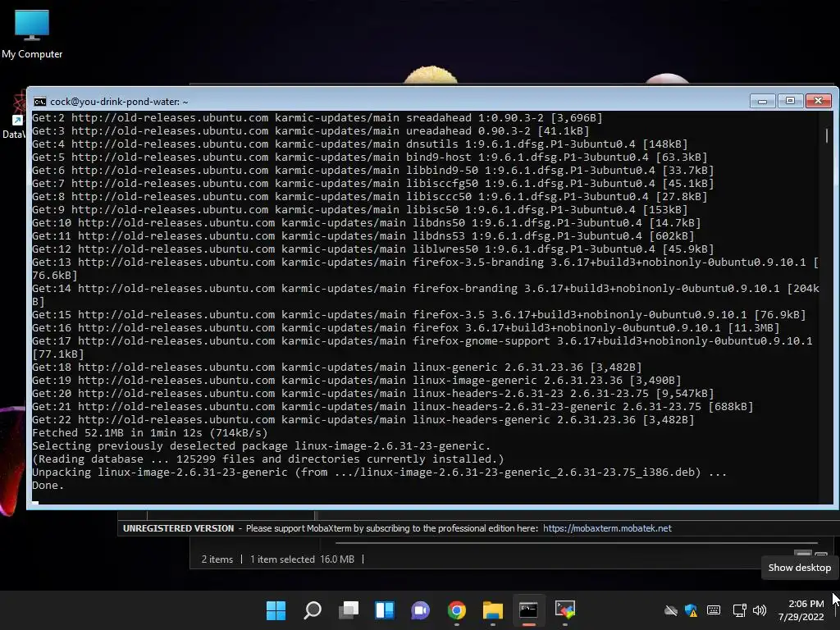
Task: Click the Get:22 linux-headers-generic terminal line
Action: (x=363, y=420)
